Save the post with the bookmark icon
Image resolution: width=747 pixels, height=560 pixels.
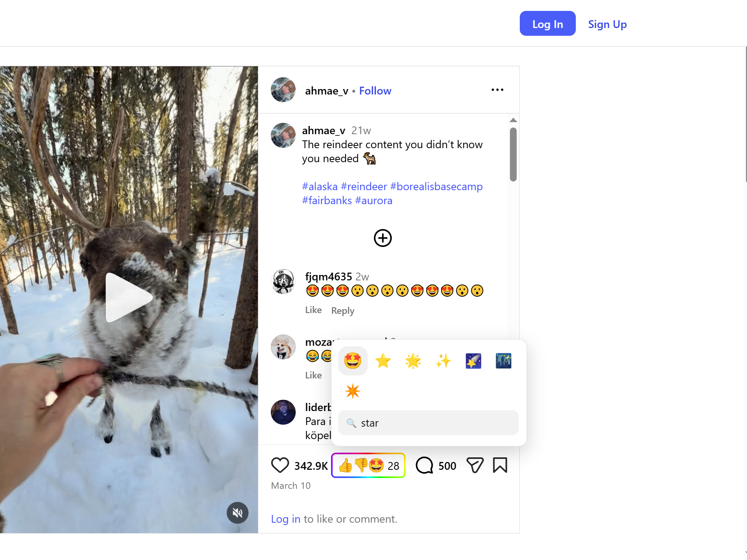(500, 465)
